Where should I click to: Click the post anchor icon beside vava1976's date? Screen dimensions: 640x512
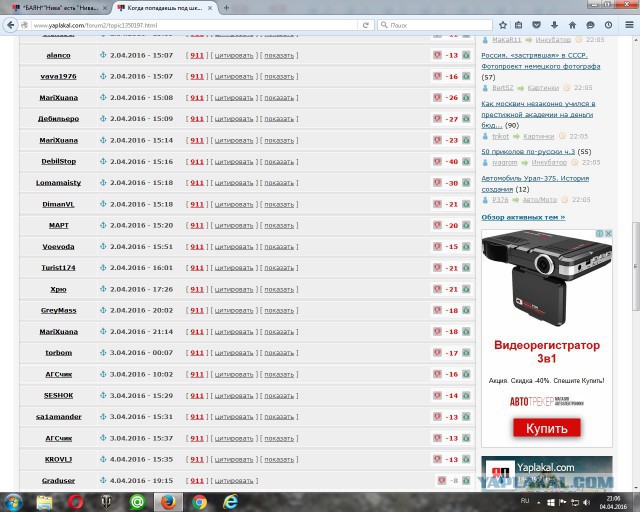tap(103, 76)
